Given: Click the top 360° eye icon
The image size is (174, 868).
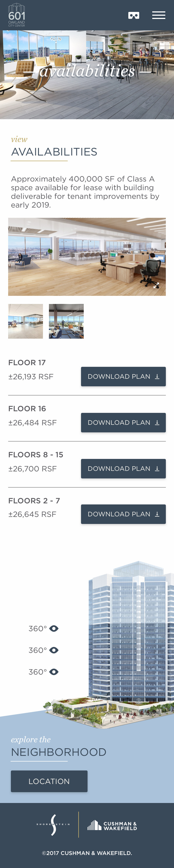Looking at the screenshot, I should pyautogui.click(x=54, y=629).
